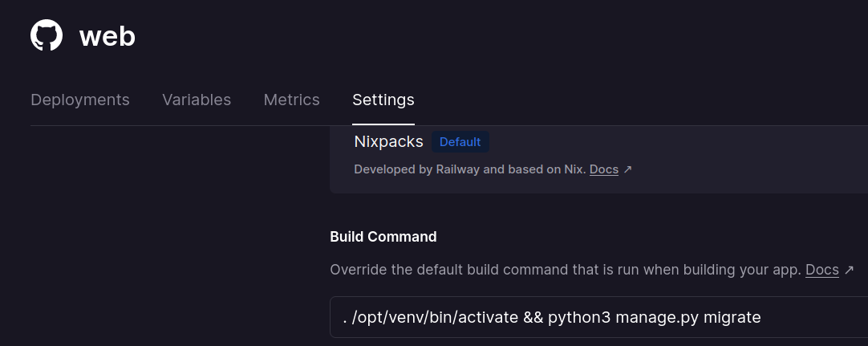Click the arrow icon after Nixpacks Docs
Image resolution: width=868 pixels, height=346 pixels.
pos(627,169)
